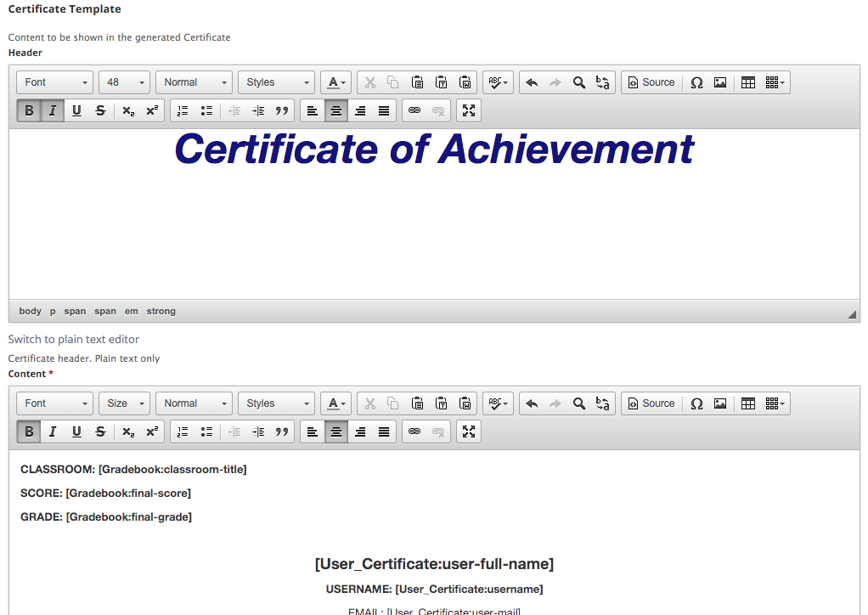Switch to plain text editor
Screen dimensions: 868x615
click(74, 339)
